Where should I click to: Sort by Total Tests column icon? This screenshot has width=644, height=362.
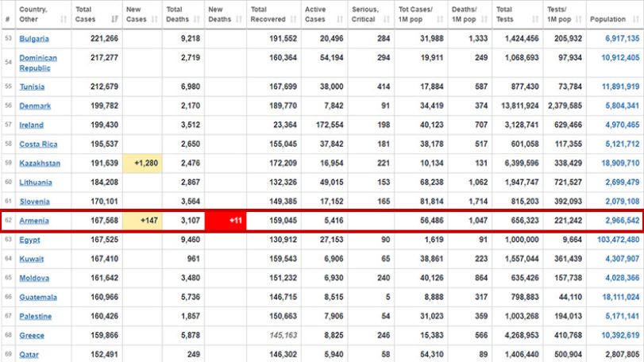[x=535, y=19]
